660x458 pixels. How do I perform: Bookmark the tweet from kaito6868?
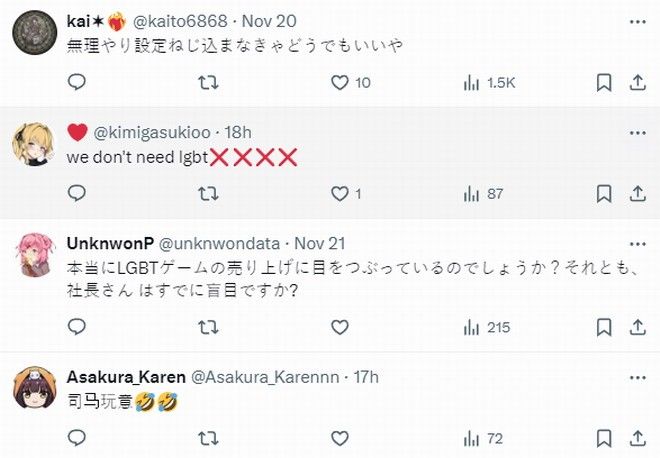tap(604, 83)
